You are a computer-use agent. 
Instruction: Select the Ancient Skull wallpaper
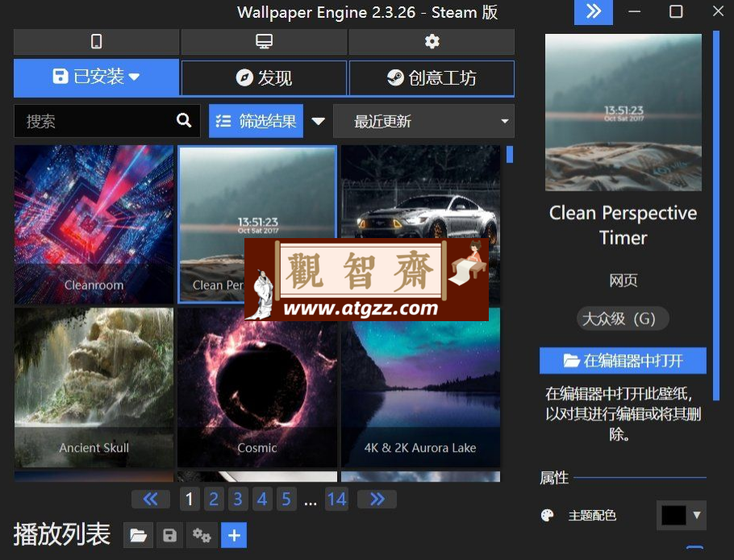pos(94,387)
